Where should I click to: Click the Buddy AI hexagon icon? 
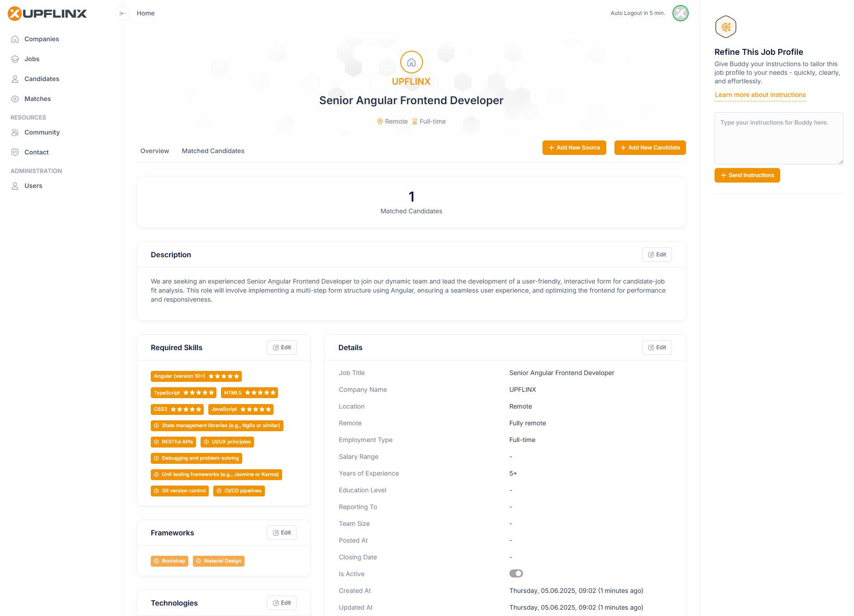(726, 27)
